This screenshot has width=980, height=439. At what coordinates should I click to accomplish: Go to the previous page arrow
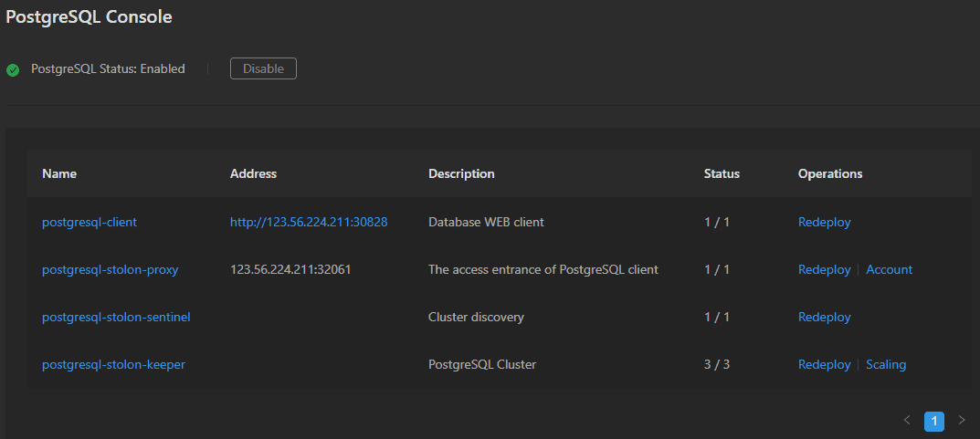907,420
